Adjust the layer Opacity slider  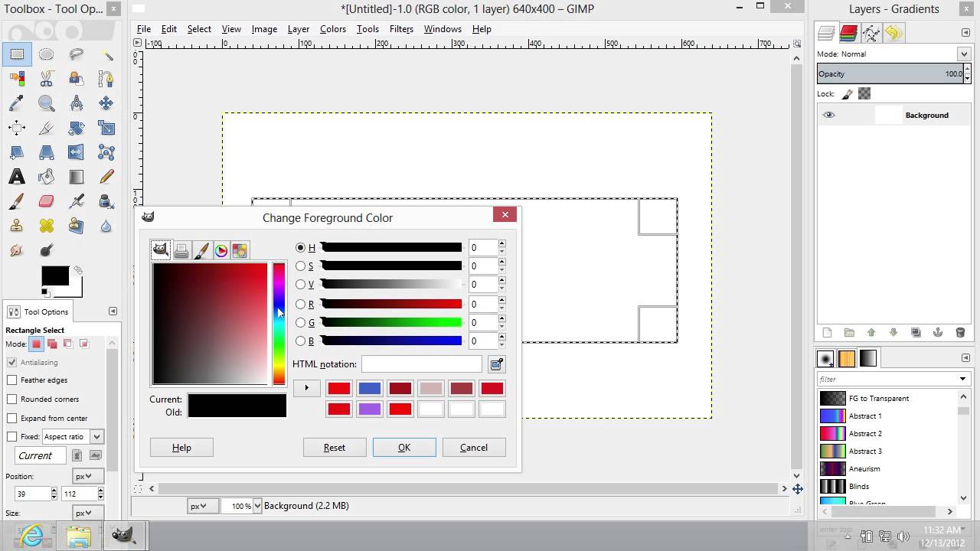coord(890,74)
